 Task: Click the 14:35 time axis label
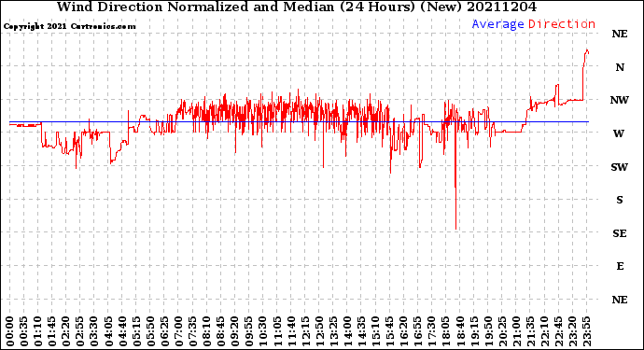coord(361,331)
